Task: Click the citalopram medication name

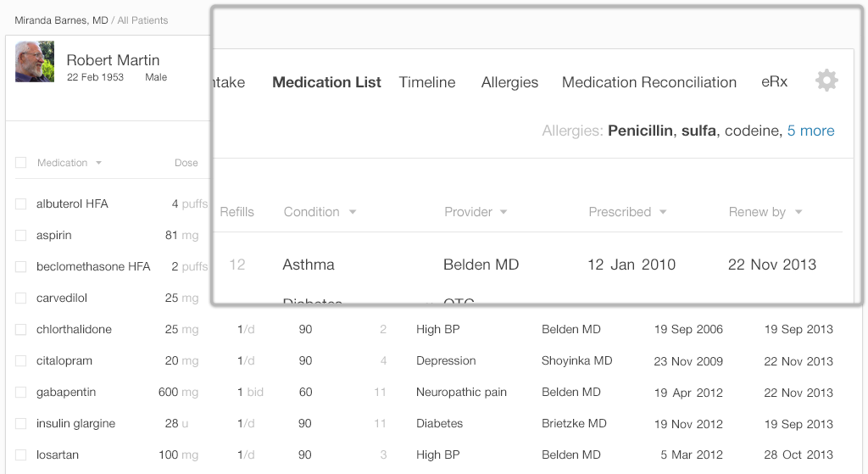Action: click(64, 361)
